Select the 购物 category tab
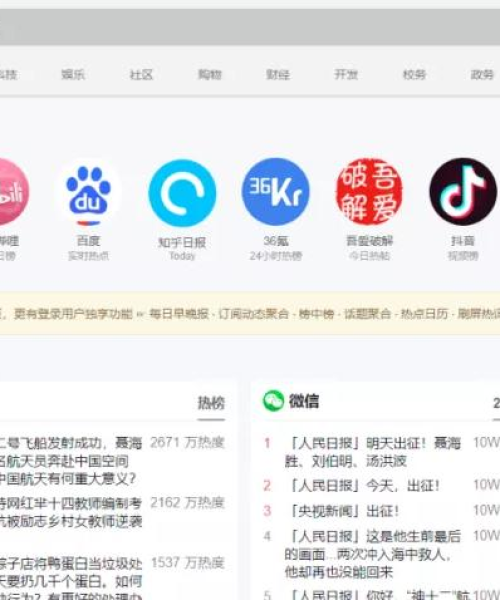The height and width of the screenshot is (600, 500). pos(210,74)
